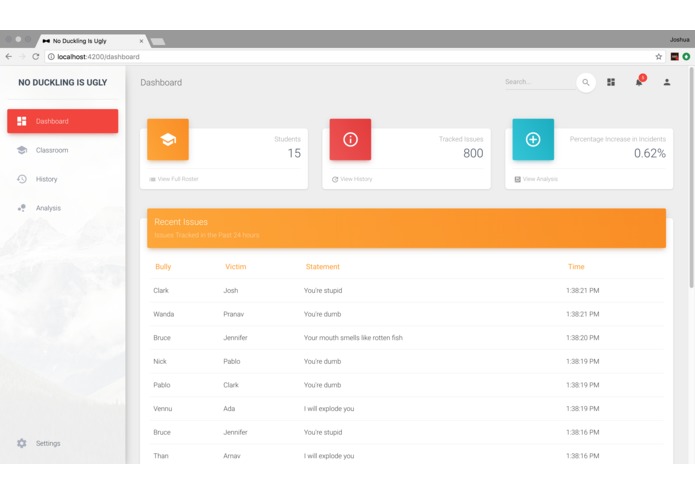Click the localhost:4200/dashboard address bar
This screenshot has height=494, width=695.
coord(355,57)
